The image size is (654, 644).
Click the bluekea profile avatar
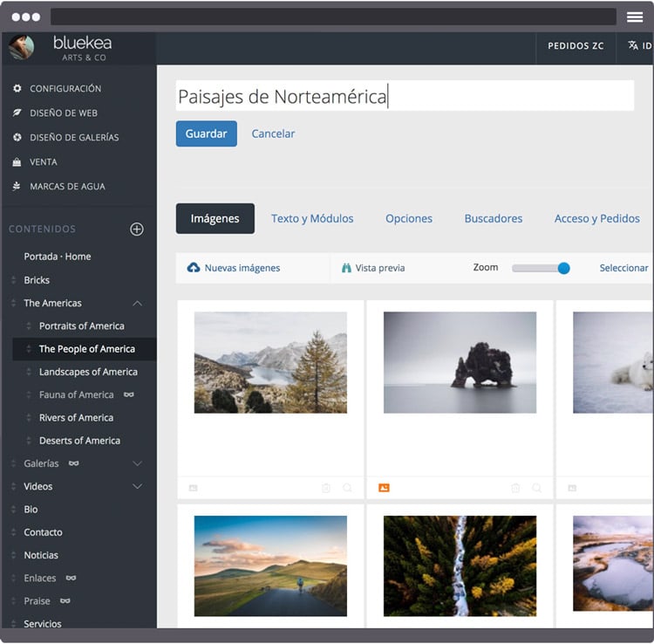tap(21, 47)
